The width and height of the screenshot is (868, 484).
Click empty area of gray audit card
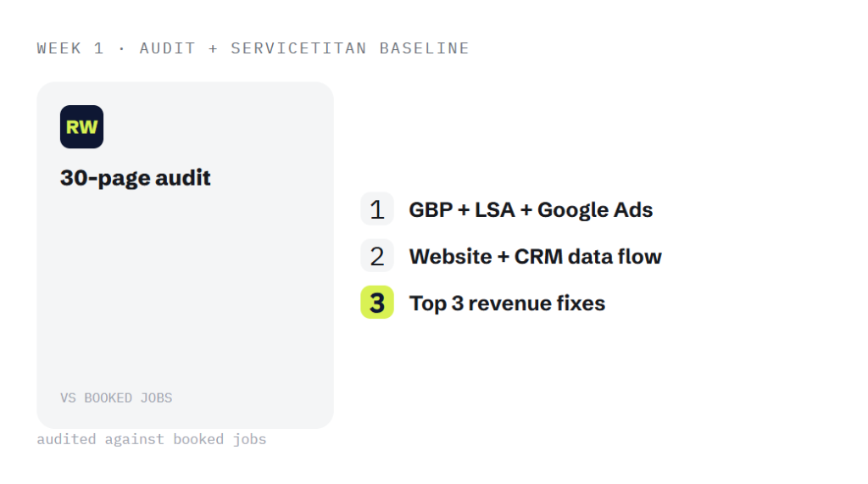tap(186, 288)
